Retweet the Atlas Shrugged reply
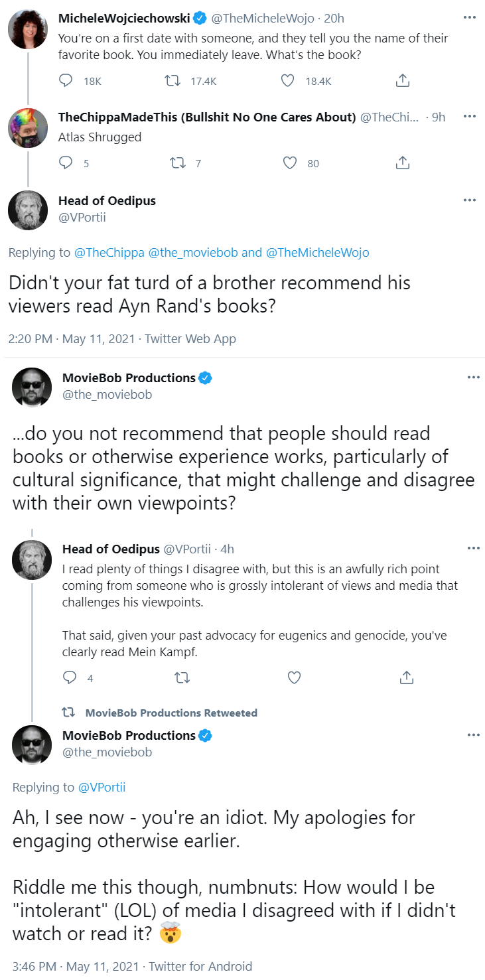485x980 pixels. (x=178, y=163)
